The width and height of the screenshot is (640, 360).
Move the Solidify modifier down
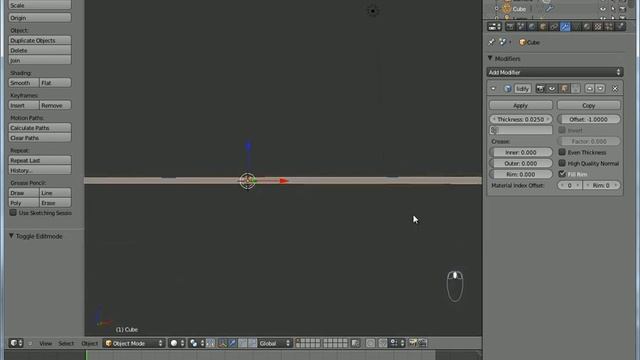[600, 89]
